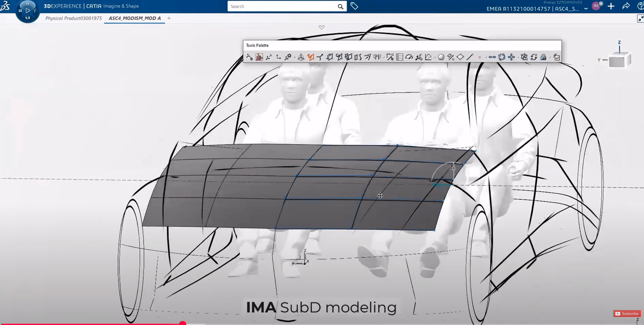Image resolution: width=644 pixels, height=325 pixels.
Task: Click the small orange circle tool
Action: 479,57
